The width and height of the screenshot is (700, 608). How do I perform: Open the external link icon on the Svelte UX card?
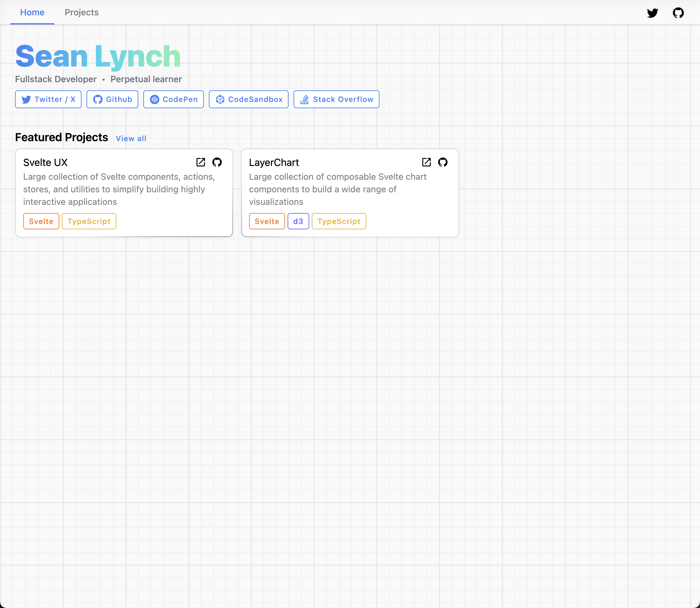pos(201,162)
